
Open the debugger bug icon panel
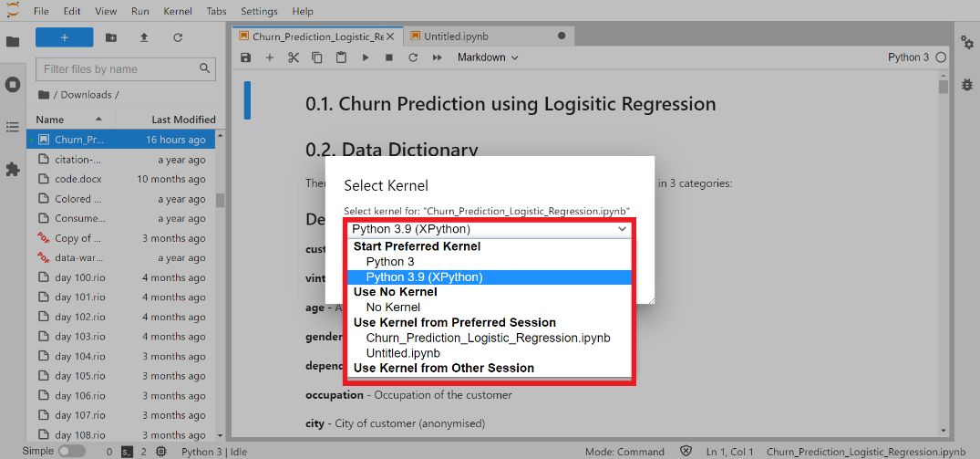[967, 85]
